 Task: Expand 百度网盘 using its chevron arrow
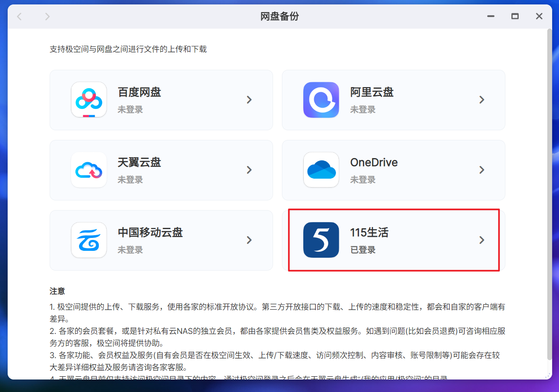pyautogui.click(x=249, y=100)
